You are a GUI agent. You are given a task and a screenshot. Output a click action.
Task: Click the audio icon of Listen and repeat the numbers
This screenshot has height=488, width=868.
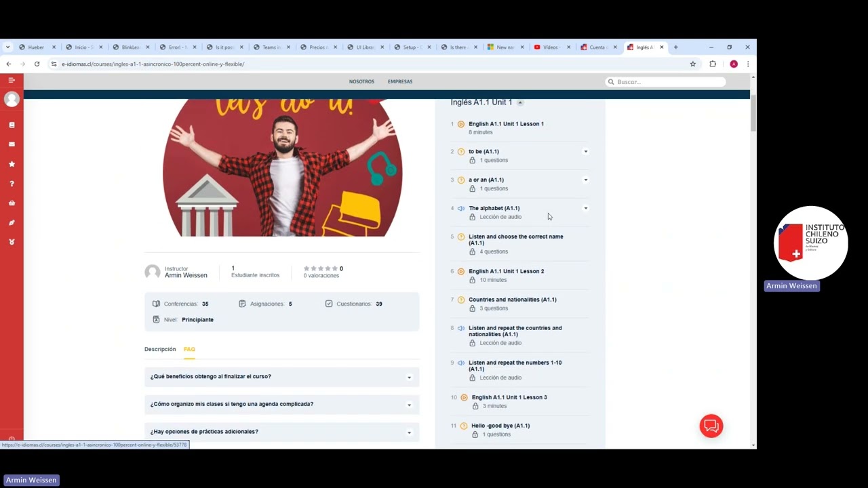point(461,363)
